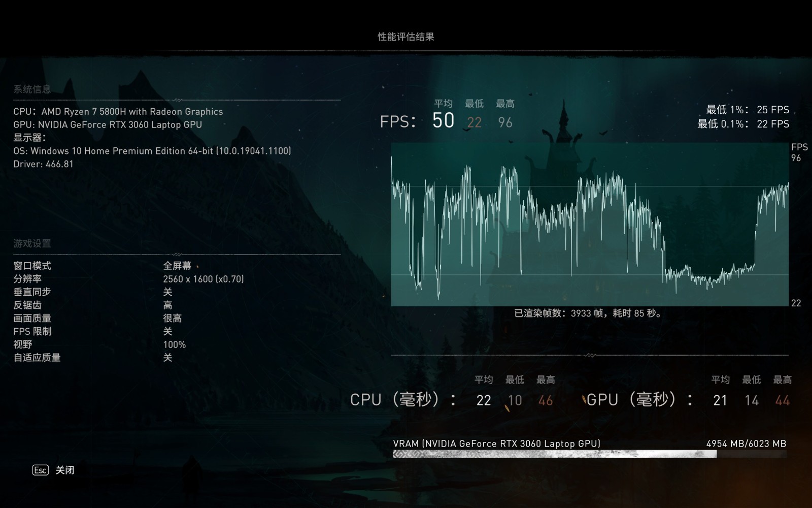Image resolution: width=812 pixels, height=508 pixels.
Task: Click the GPU maximum value 44
Action: [x=783, y=401]
